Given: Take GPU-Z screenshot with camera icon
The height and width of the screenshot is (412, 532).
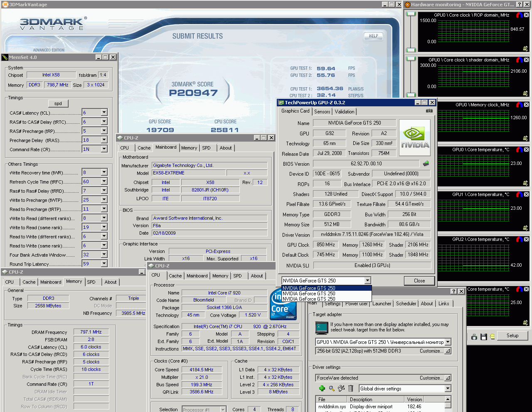Looking at the screenshot, I should (429, 111).
